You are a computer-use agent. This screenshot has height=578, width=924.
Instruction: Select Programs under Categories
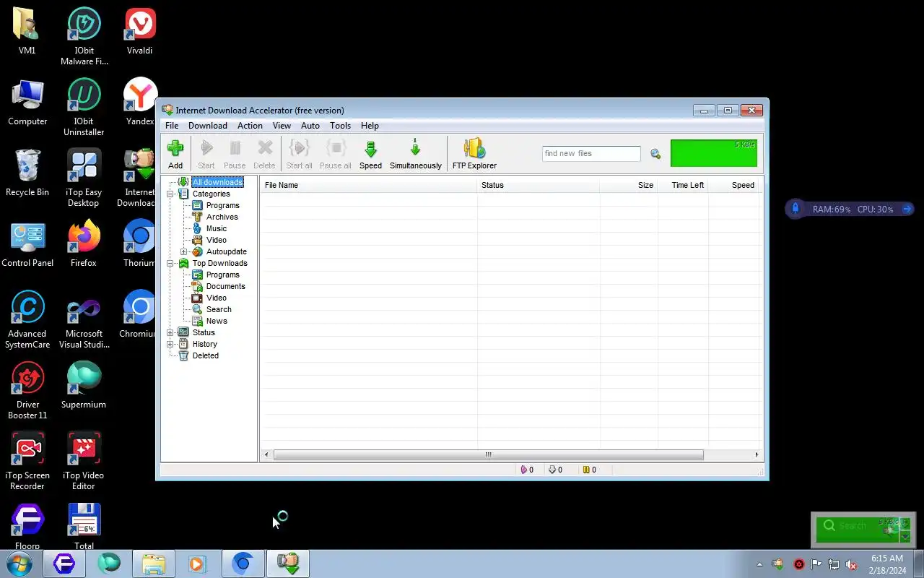tap(222, 205)
